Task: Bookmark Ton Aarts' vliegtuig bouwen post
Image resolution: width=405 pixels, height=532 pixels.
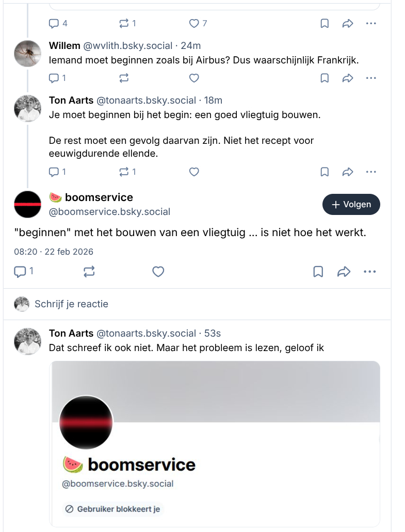Action: tap(325, 172)
